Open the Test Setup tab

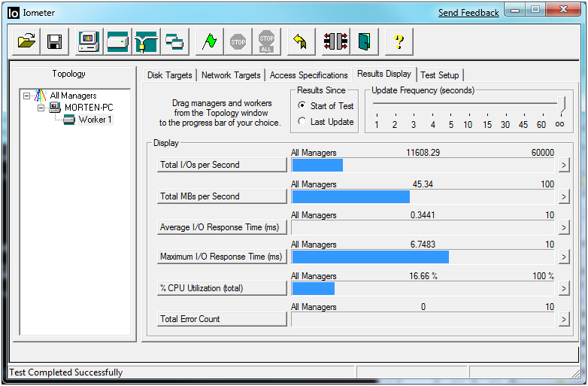click(x=440, y=75)
